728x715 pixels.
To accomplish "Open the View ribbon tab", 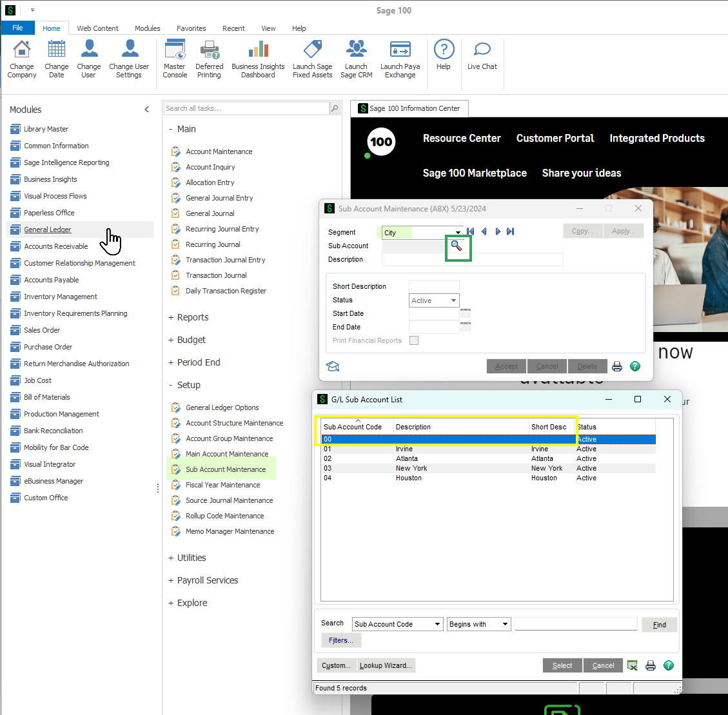I will tap(268, 28).
